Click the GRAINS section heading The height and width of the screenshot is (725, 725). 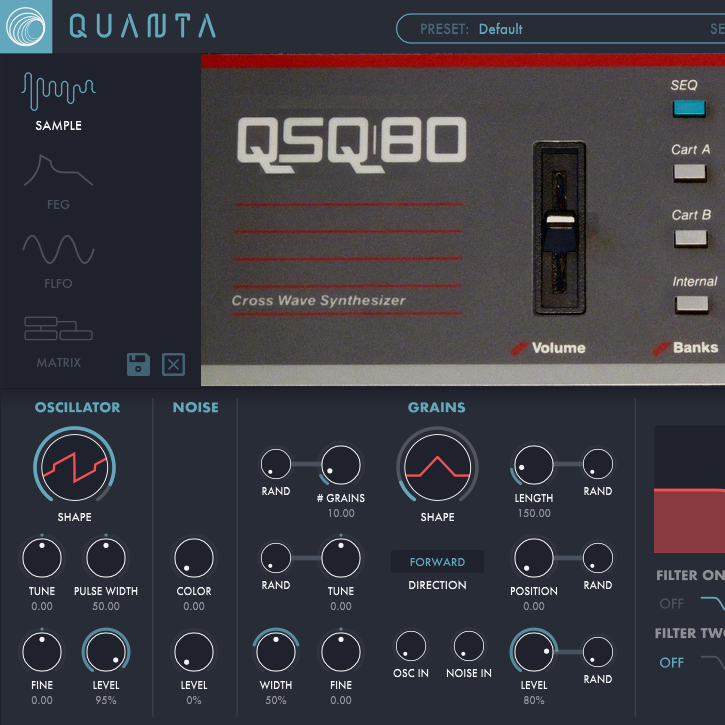click(x=436, y=407)
